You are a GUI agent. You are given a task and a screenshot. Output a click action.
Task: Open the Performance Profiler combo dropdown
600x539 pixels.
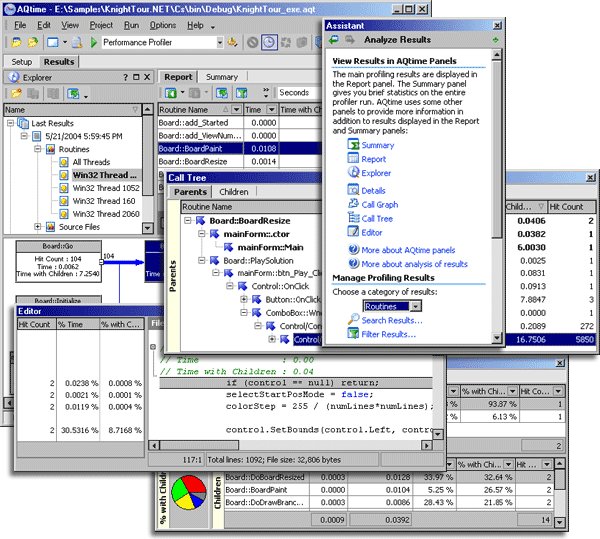(x=220, y=42)
